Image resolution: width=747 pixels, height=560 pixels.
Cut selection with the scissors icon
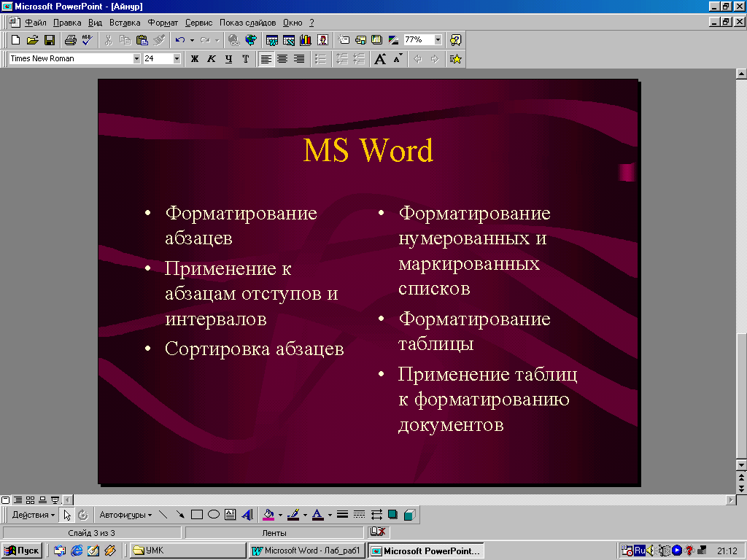(x=109, y=40)
